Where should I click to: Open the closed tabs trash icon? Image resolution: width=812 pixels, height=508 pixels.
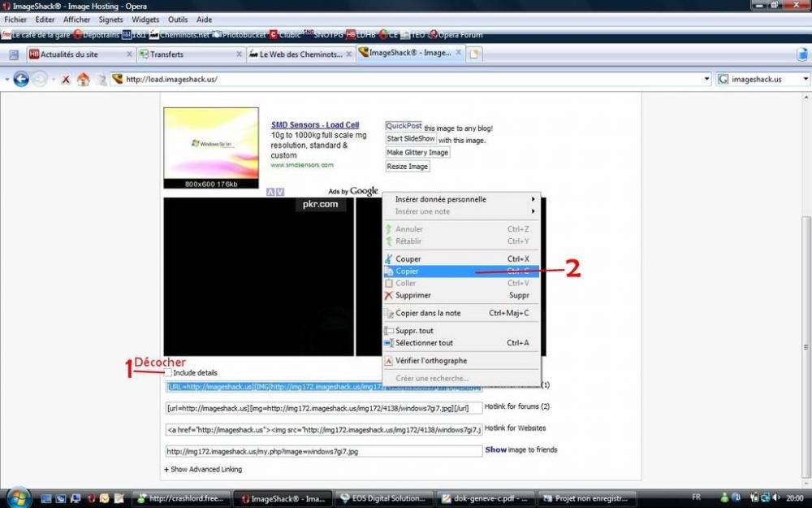coord(801,54)
